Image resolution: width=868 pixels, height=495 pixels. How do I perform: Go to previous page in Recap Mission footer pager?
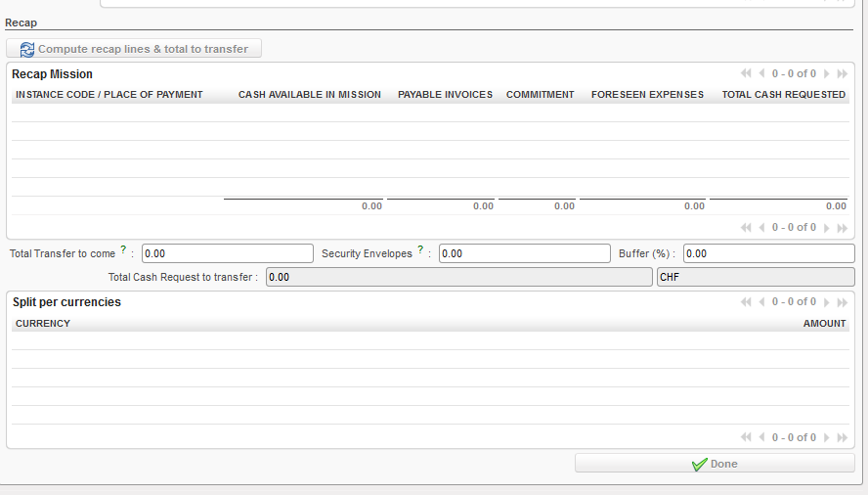click(x=762, y=228)
